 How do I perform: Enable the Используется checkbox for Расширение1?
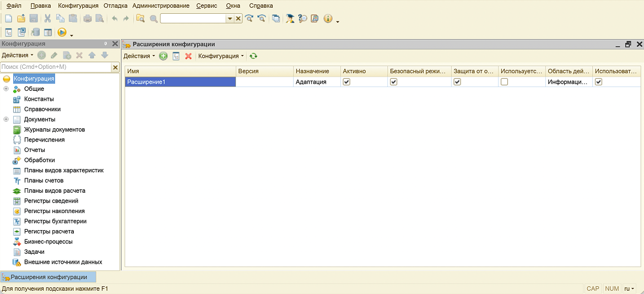[504, 81]
